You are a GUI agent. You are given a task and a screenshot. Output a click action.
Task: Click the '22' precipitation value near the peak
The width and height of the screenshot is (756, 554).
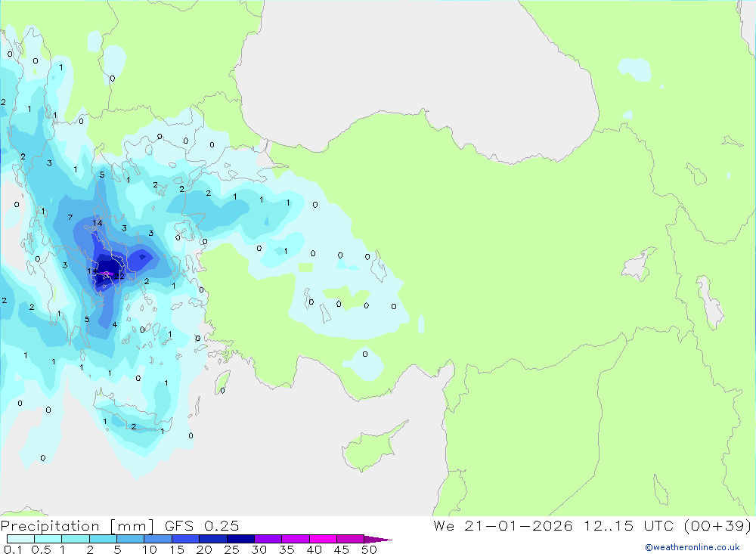[120, 277]
